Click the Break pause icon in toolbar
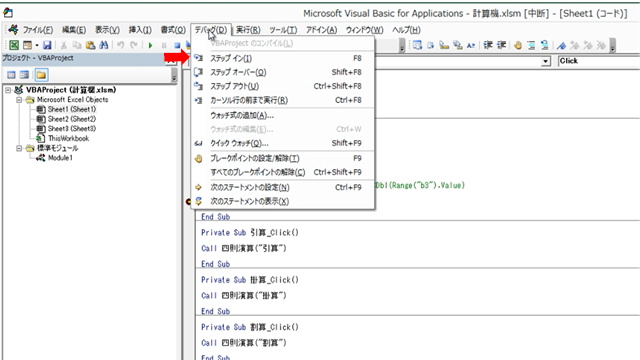 164,45
